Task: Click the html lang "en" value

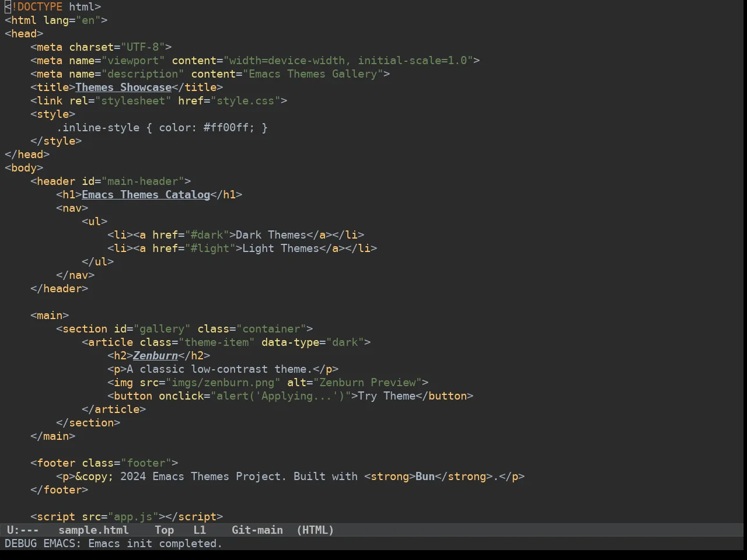Action: click(88, 20)
